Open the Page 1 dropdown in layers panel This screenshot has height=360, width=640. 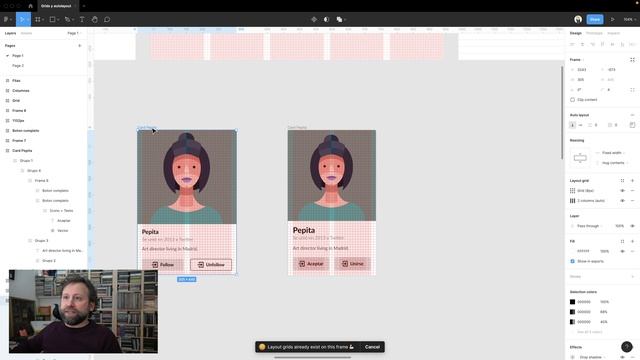tap(74, 33)
